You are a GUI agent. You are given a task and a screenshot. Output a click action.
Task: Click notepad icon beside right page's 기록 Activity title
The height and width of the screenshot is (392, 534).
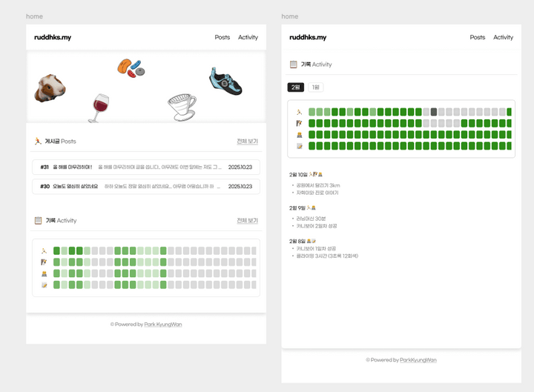[293, 65]
